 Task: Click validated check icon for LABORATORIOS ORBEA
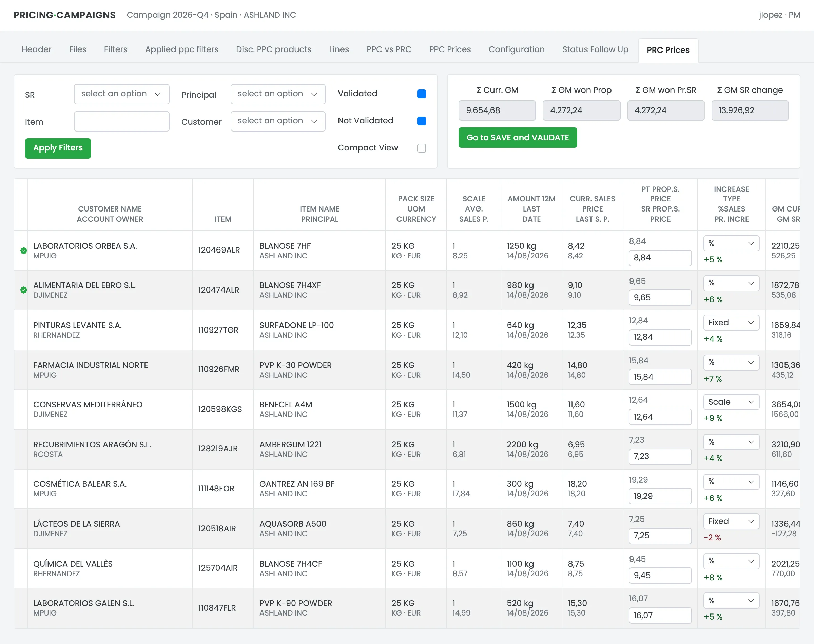coord(23,251)
